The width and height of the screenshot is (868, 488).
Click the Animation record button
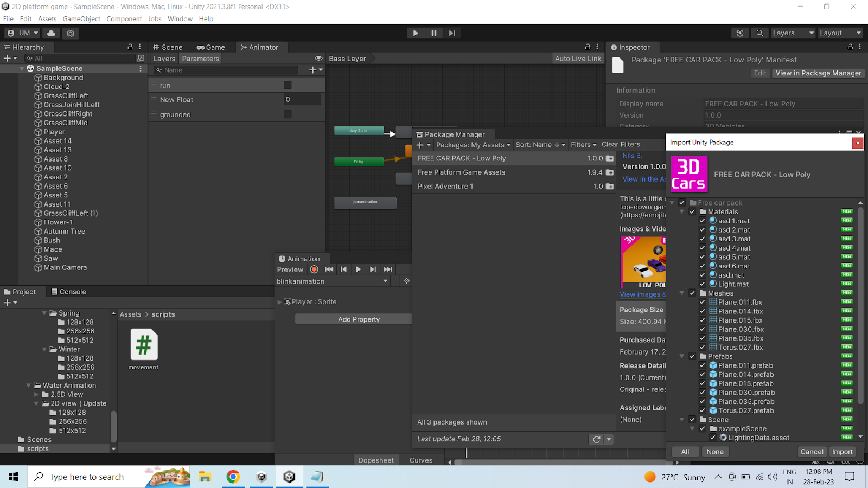click(314, 269)
